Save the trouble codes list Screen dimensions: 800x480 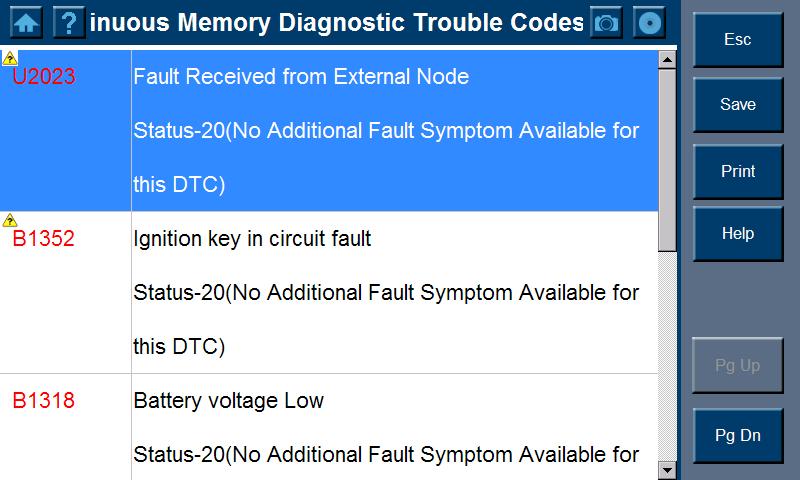click(x=738, y=105)
